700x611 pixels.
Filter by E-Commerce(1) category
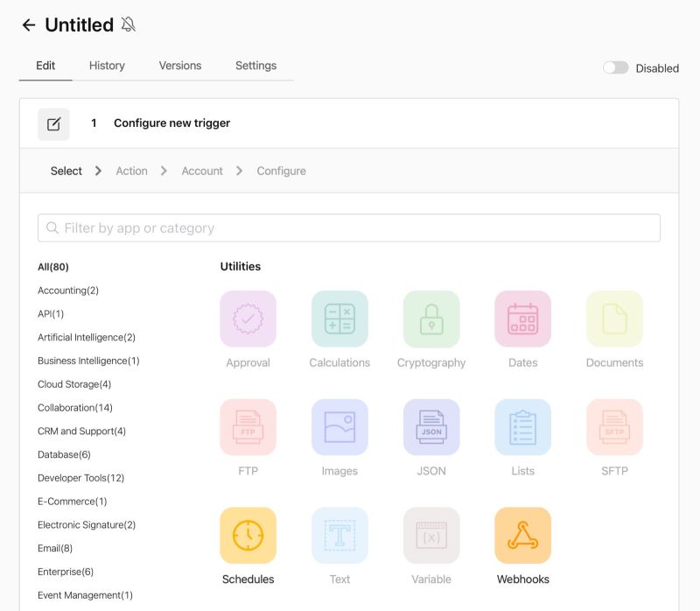[x=73, y=502]
